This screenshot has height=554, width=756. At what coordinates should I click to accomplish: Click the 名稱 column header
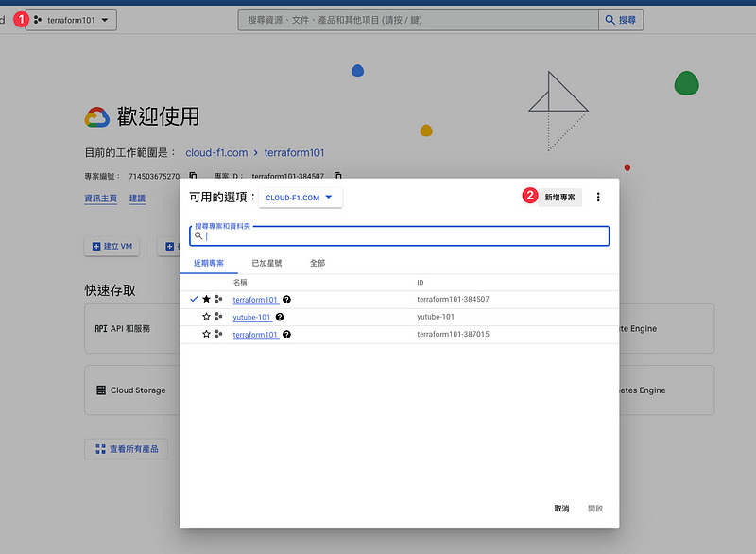pos(240,282)
